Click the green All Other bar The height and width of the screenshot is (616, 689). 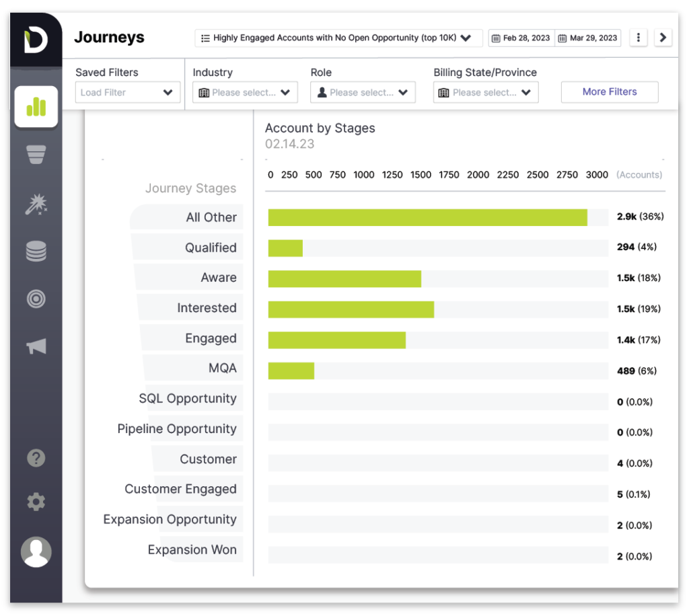pos(427,217)
